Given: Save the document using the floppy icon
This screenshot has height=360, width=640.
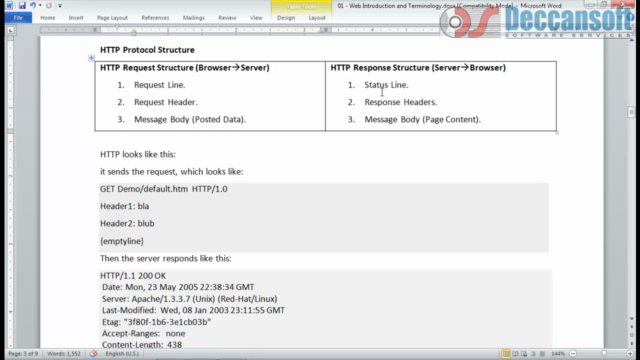Looking at the screenshot, I should (22, 5).
